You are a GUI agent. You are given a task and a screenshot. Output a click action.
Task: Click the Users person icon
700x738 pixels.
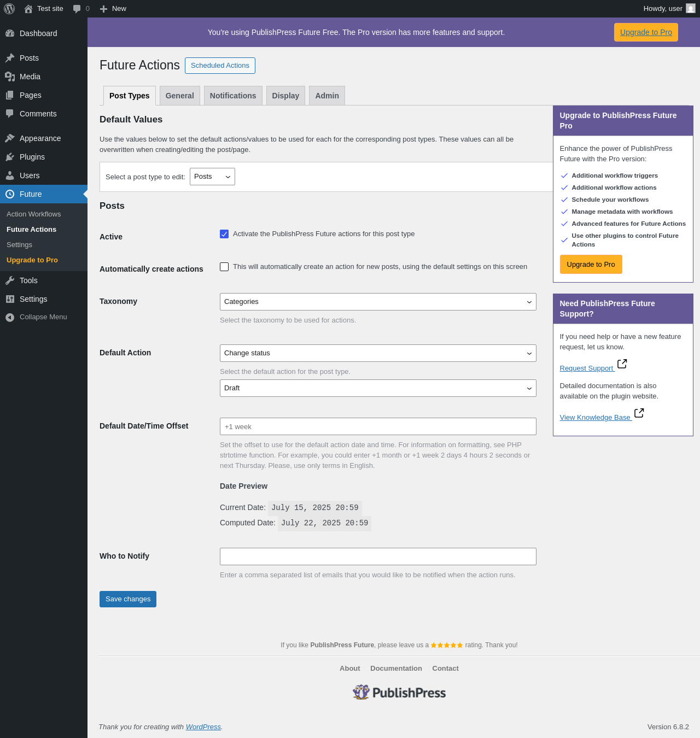click(10, 175)
